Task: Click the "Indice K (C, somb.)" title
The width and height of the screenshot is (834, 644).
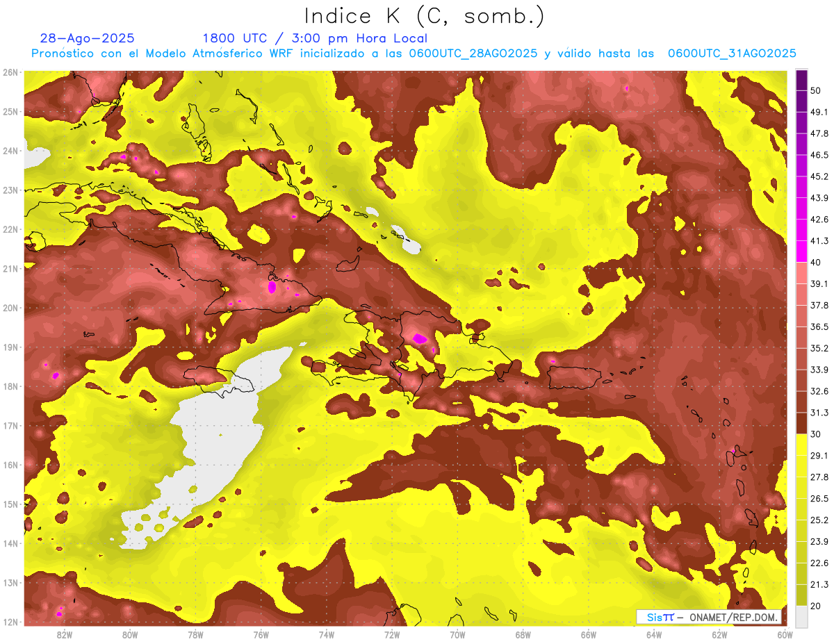Action: [x=424, y=16]
